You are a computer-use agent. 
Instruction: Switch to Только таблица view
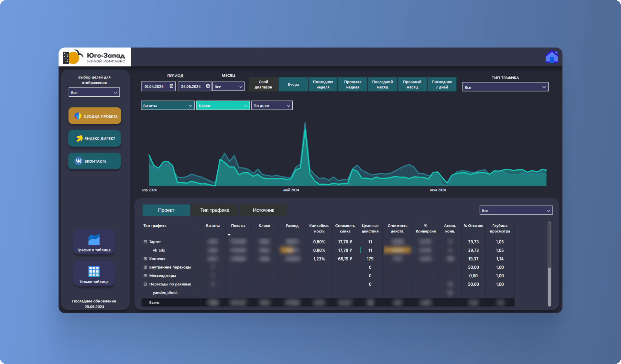coord(94,274)
